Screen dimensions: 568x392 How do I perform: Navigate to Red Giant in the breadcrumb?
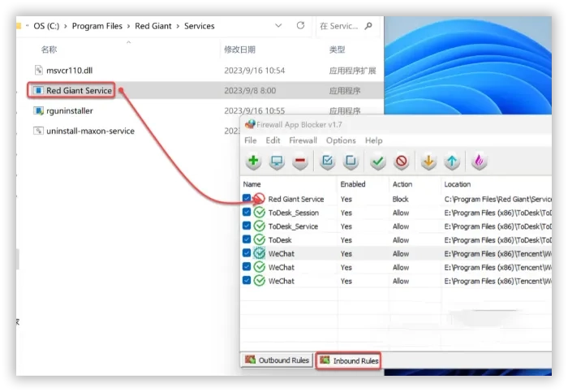[x=153, y=26]
